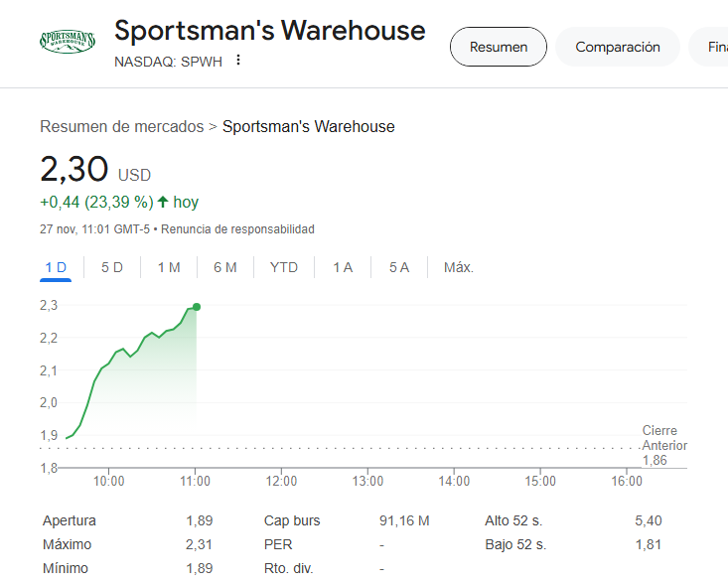Click the 52-week high value 5,40
The width and height of the screenshot is (728, 585).
(x=649, y=520)
